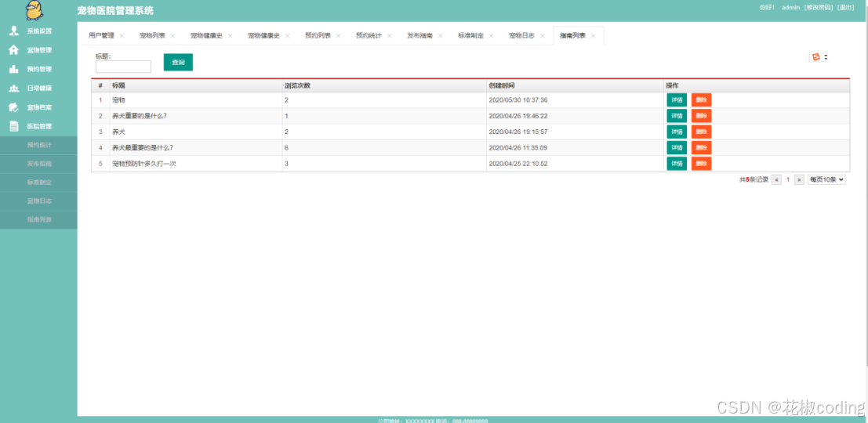Open the 每页10条 page size dropdown

coord(826,179)
